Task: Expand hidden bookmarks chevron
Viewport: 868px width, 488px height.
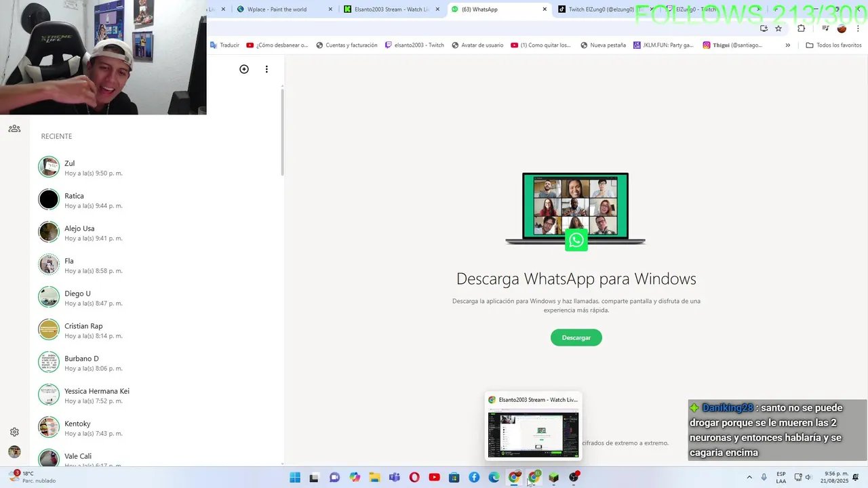Action: (787, 45)
